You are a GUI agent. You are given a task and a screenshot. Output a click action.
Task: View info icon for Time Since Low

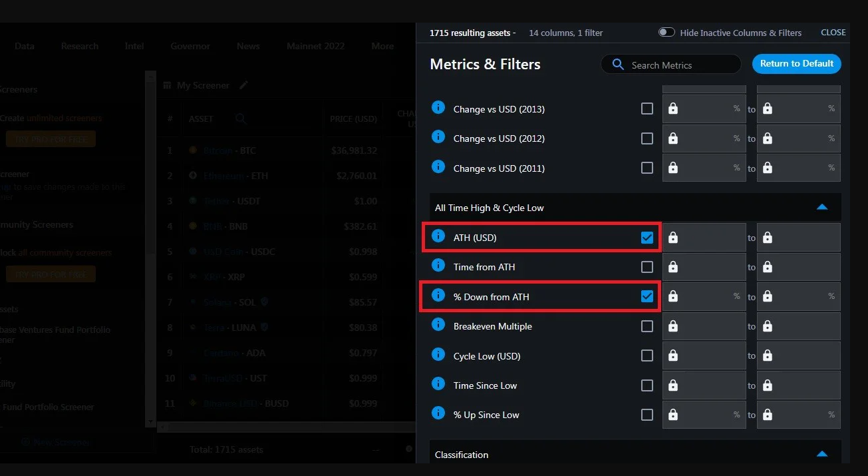(438, 384)
